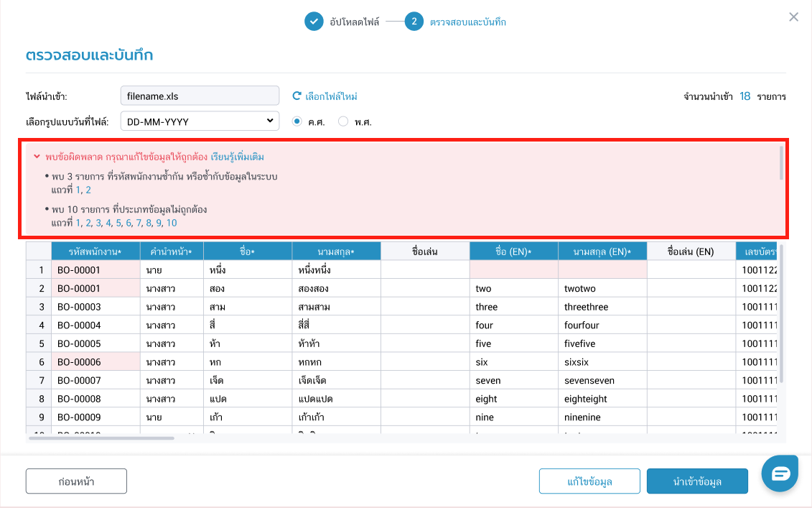Click the filename.xls input field
This screenshot has height=508, width=812.
point(200,96)
